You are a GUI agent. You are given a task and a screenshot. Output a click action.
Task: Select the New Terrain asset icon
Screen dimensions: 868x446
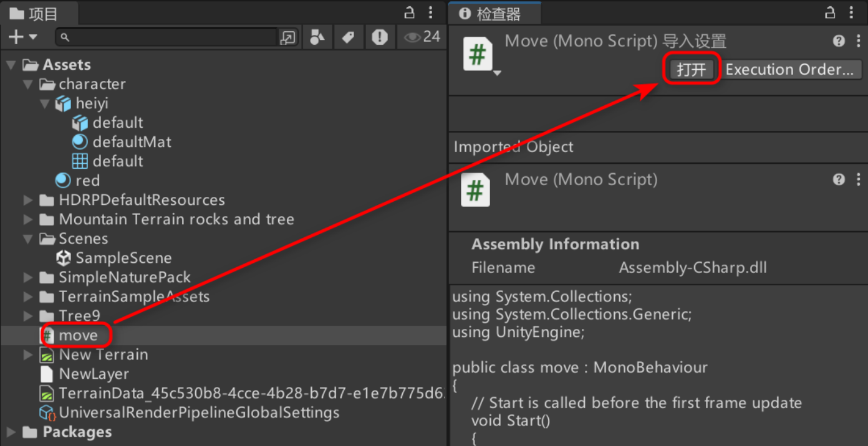47,355
